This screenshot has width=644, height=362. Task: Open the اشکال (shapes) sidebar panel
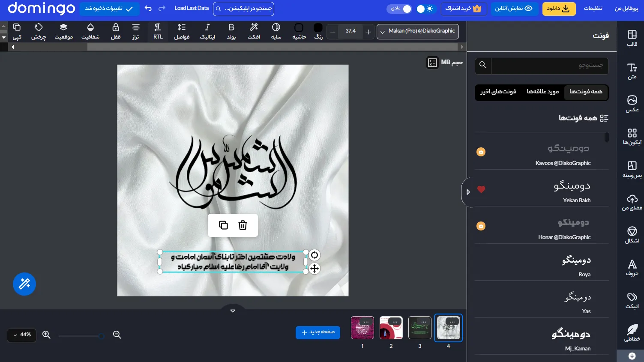(x=632, y=235)
